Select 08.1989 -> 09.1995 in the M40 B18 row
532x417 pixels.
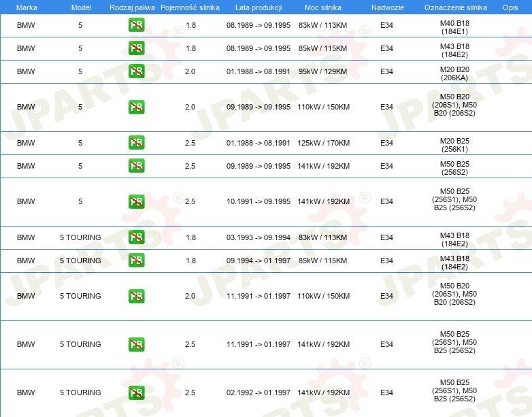point(259,25)
